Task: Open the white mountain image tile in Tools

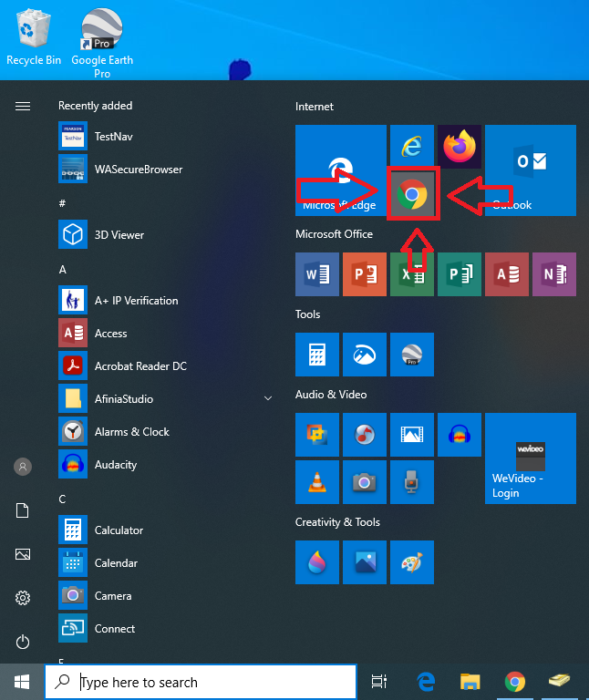Action: click(365, 355)
